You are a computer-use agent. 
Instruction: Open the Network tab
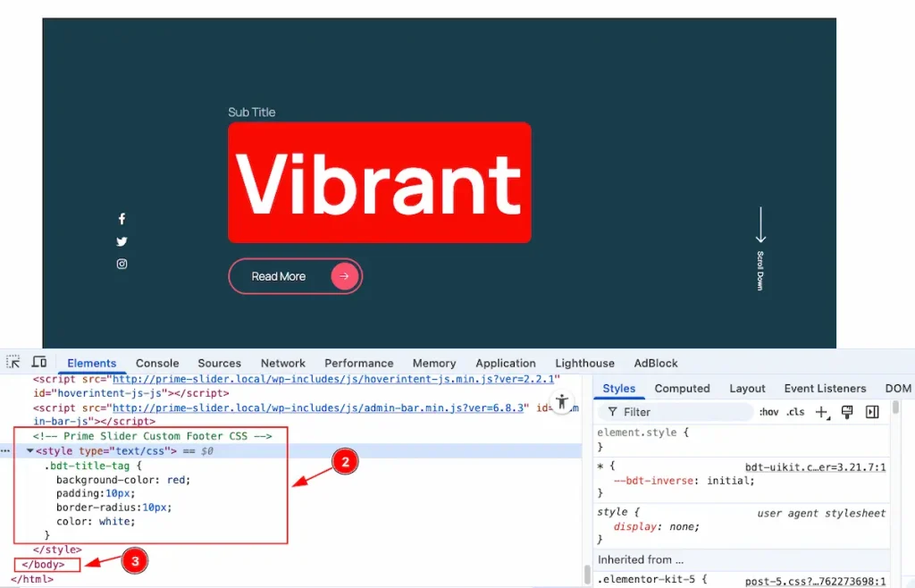click(283, 363)
